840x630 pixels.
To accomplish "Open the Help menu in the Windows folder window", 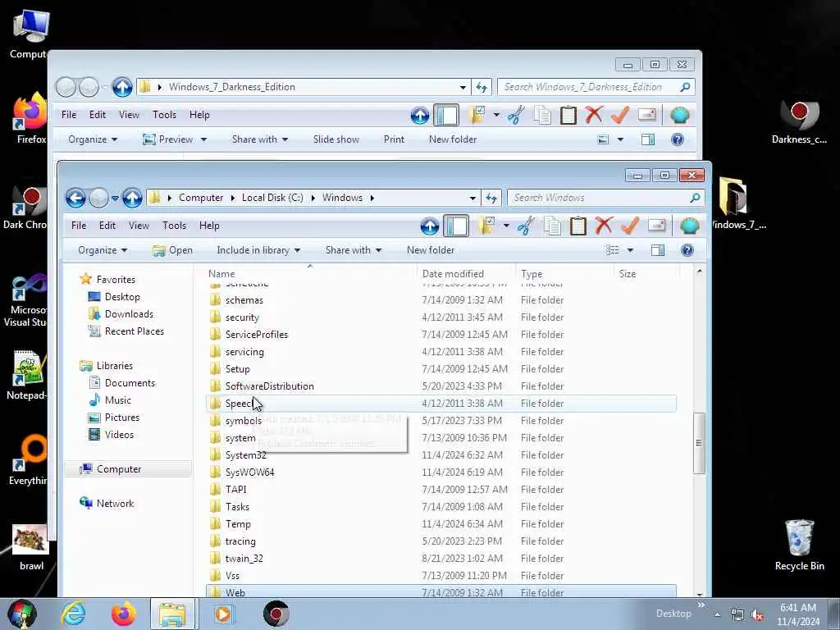I will coord(209,226).
